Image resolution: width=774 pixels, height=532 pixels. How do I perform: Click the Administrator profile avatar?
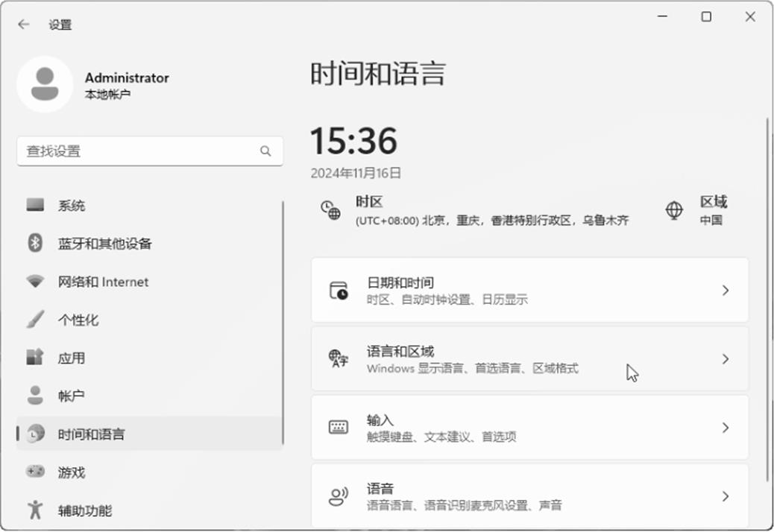pos(45,84)
